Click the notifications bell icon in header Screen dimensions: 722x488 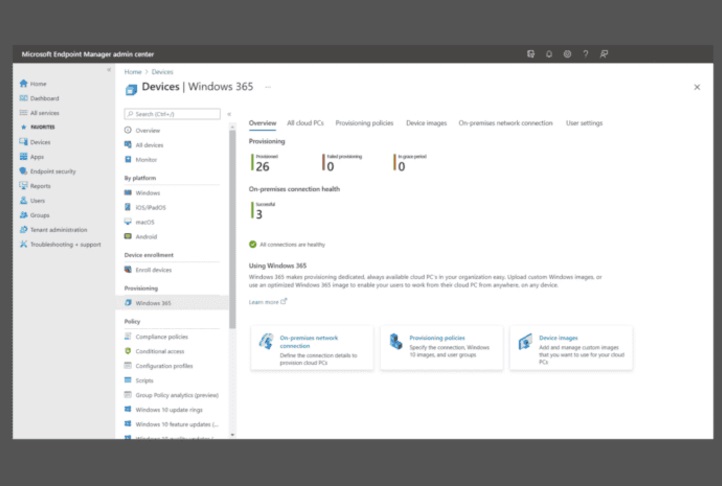549,54
